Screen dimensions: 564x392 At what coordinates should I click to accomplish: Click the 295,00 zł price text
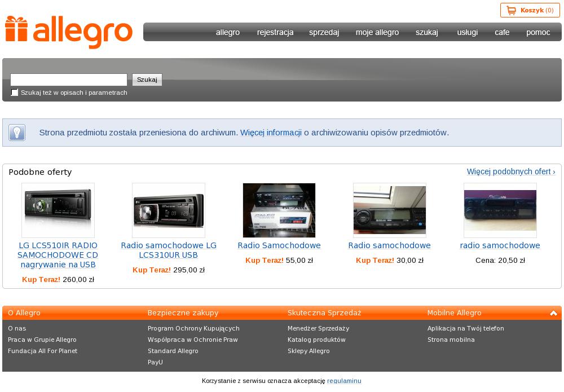coord(189,270)
